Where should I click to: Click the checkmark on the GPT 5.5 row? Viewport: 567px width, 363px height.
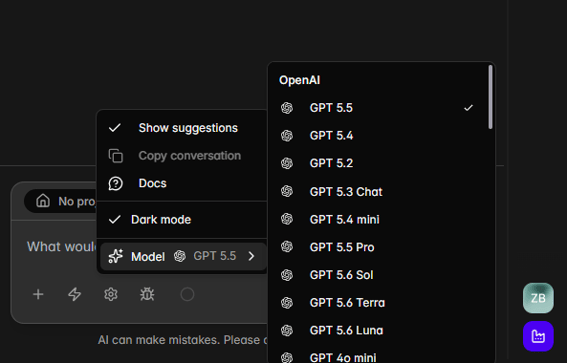click(x=468, y=108)
